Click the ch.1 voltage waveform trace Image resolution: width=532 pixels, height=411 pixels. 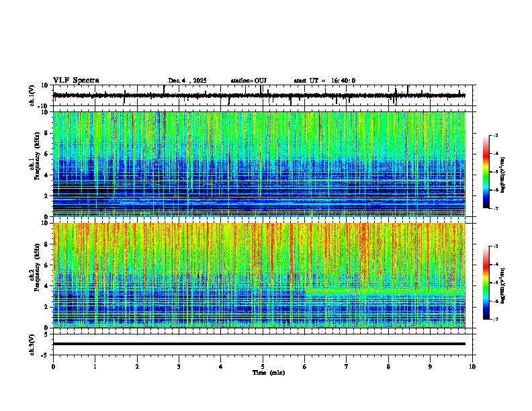tap(259, 95)
